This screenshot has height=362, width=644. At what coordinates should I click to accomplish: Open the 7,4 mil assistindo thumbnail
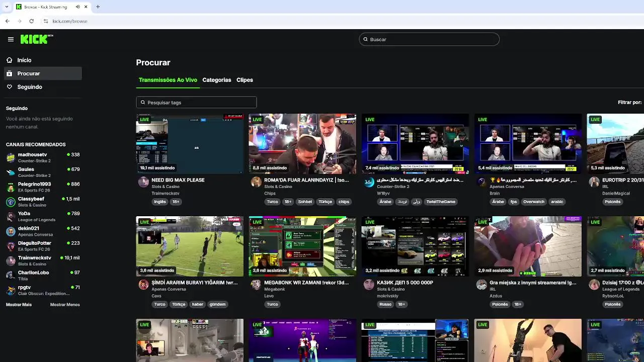tap(415, 144)
